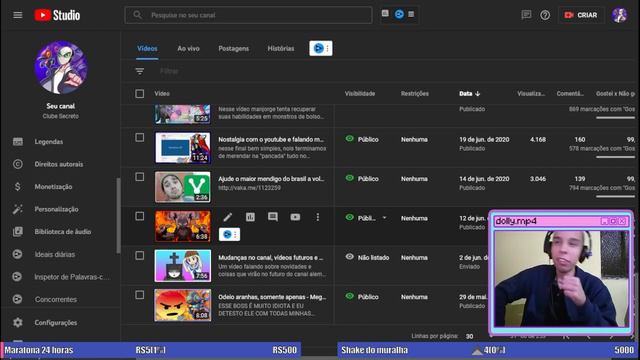
Task: Switch to the Histórias tab
Action: (x=281, y=49)
